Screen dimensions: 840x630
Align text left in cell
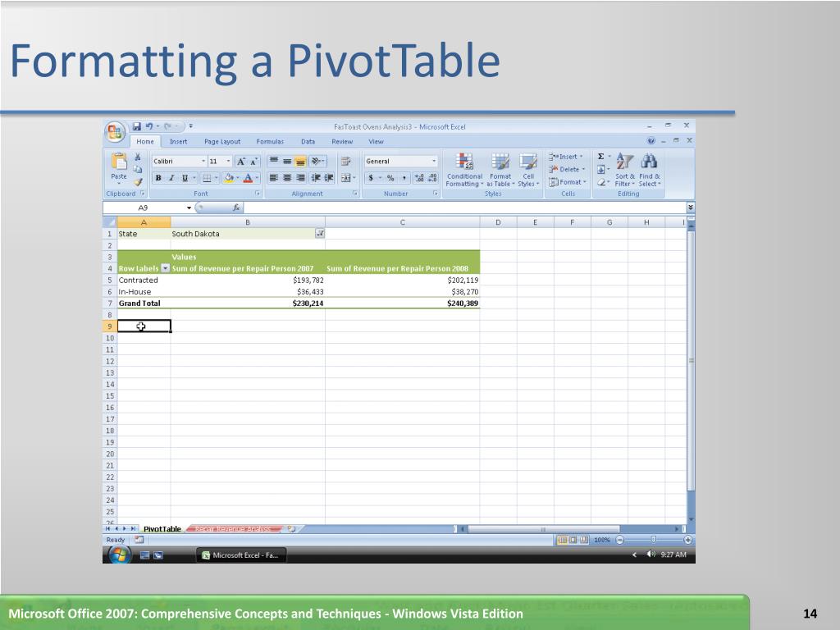pos(273,178)
